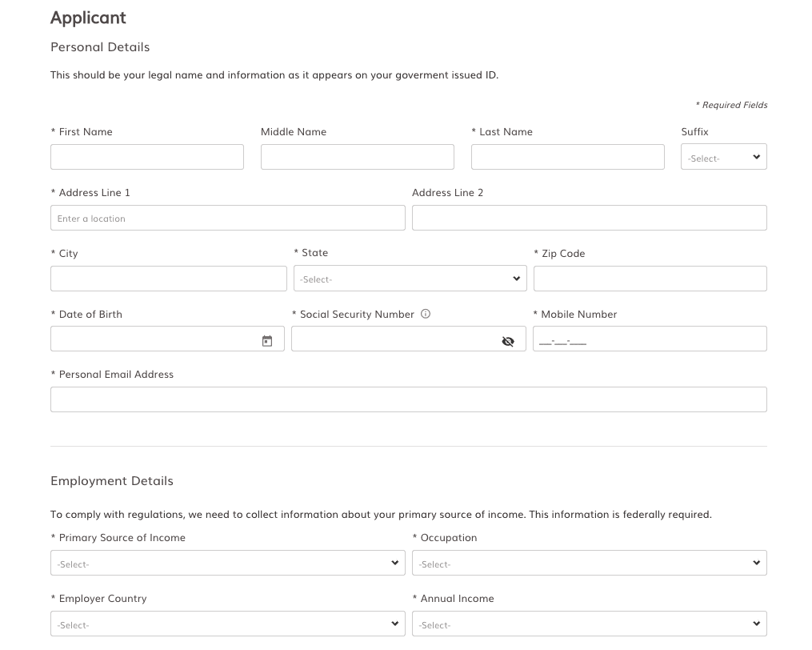Click the Suffix dropdown chevron arrow
812x650 pixels.
click(755, 157)
